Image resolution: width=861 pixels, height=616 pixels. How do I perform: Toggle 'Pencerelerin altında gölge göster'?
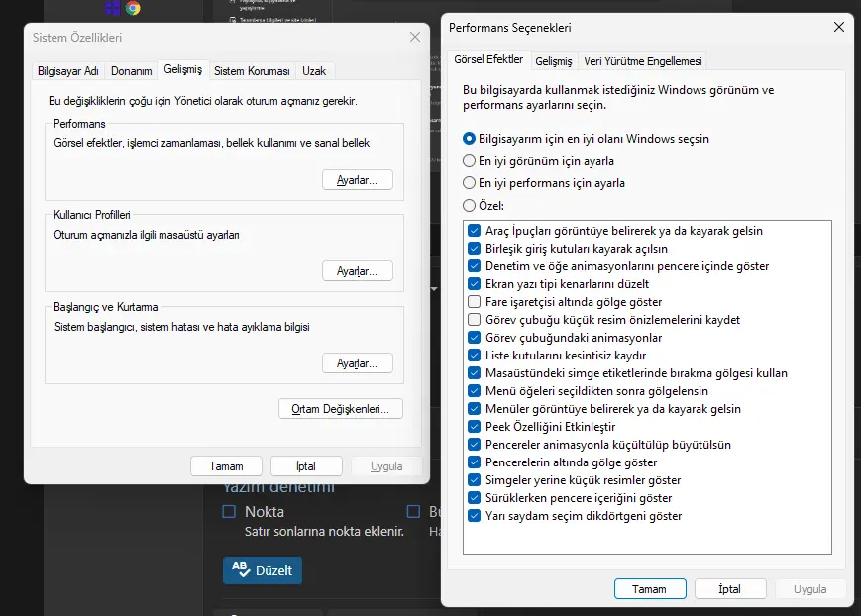point(474,462)
